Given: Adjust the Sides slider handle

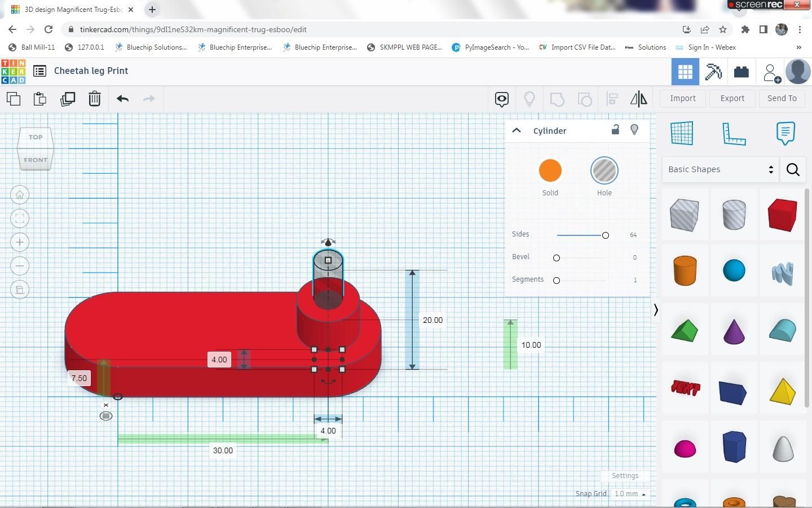Looking at the screenshot, I should click(x=605, y=235).
